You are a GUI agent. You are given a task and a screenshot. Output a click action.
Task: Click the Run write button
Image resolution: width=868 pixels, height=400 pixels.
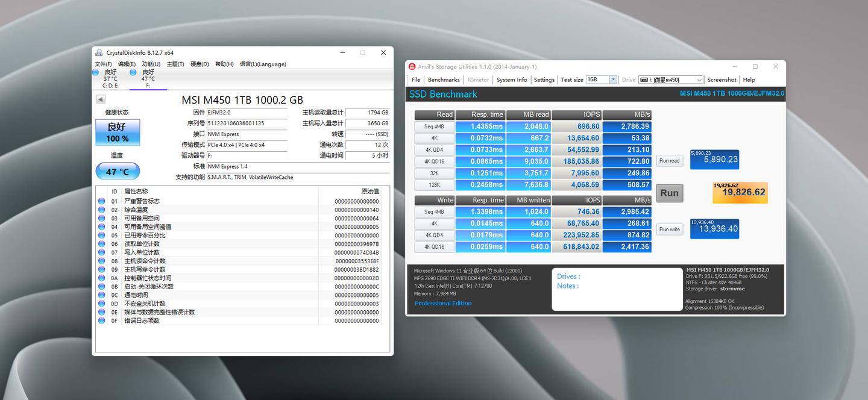[669, 229]
